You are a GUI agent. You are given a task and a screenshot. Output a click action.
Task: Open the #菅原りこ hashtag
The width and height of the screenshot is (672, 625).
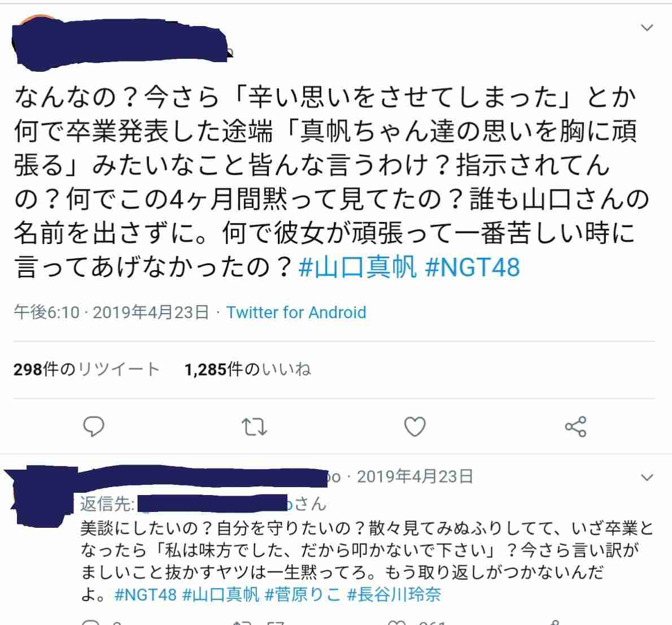pyautogui.click(x=303, y=594)
